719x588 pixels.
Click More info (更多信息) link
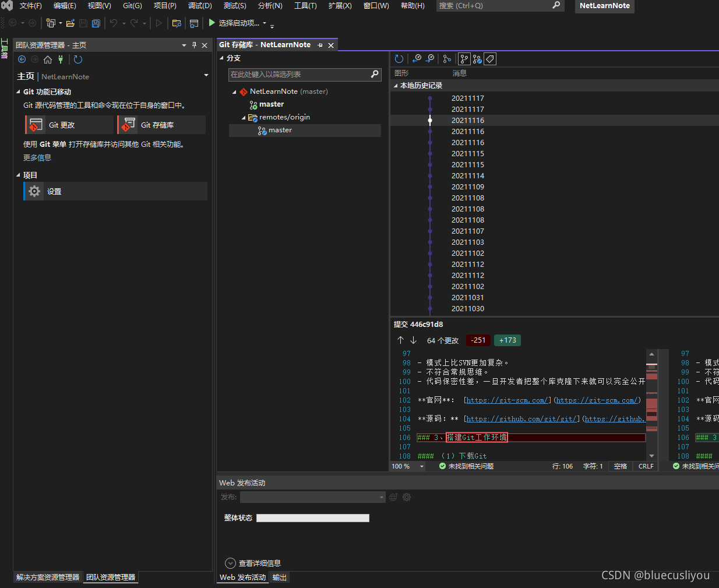tap(37, 157)
